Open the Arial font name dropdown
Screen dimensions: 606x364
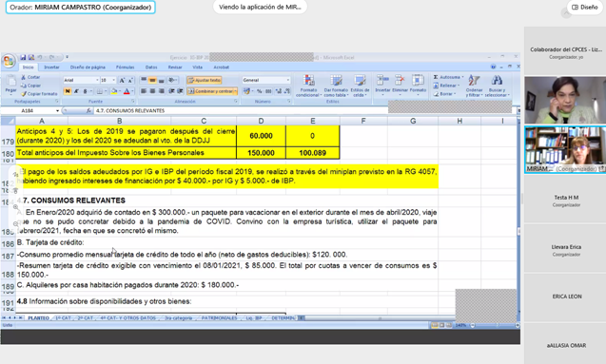click(97, 80)
